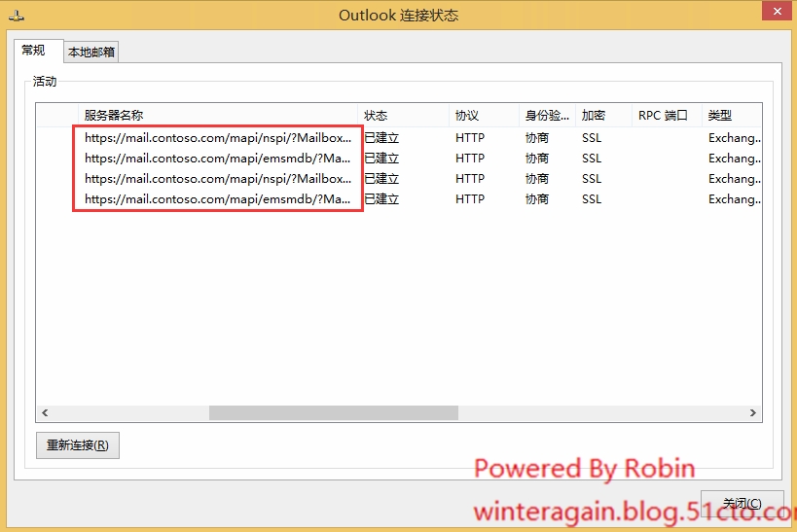
Task: Click 协商 authentication in second row
Action: tap(537, 158)
